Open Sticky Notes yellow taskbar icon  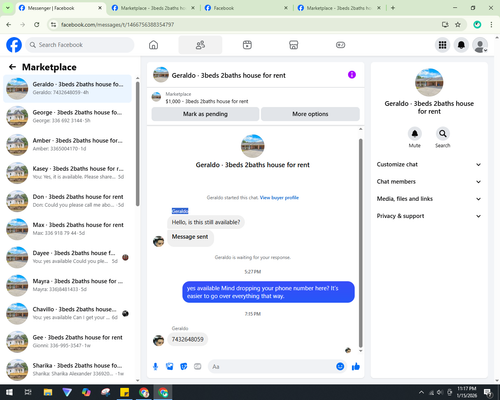(x=125, y=392)
